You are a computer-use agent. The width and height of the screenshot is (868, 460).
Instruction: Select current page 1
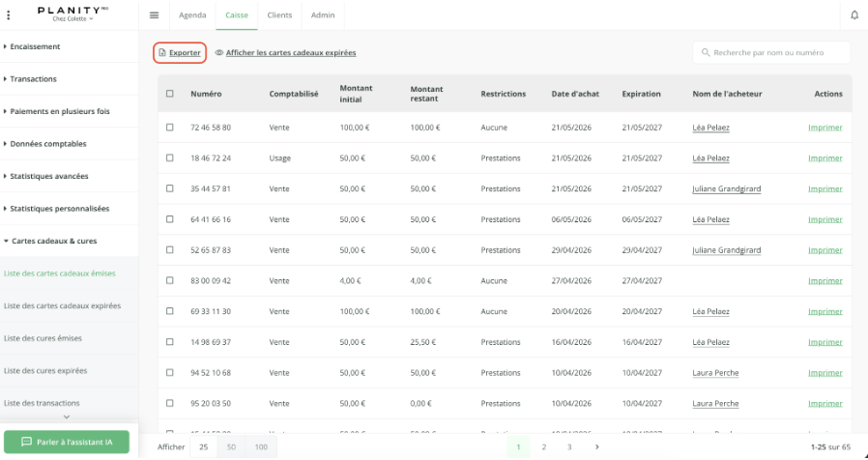click(519, 446)
